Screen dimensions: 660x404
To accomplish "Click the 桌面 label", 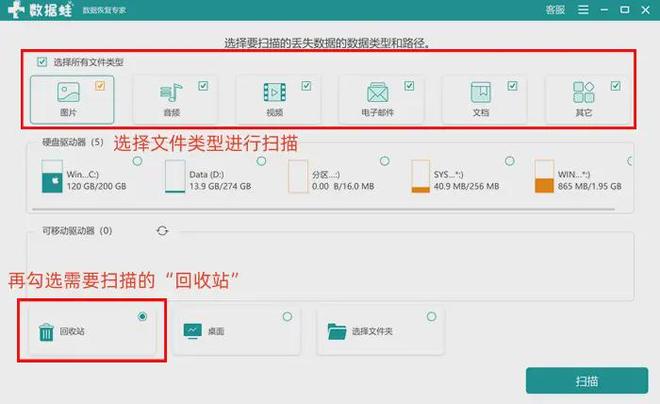I will 216,332.
